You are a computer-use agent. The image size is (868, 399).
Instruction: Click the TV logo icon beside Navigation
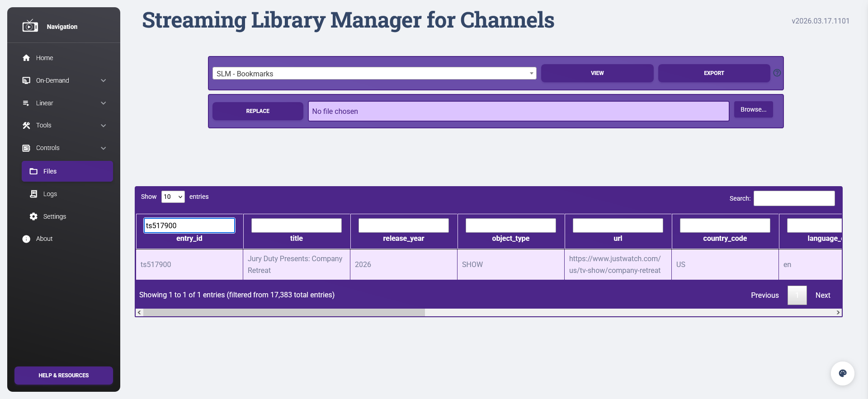(30, 26)
